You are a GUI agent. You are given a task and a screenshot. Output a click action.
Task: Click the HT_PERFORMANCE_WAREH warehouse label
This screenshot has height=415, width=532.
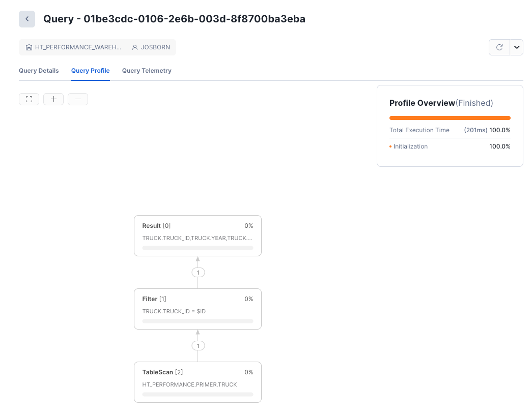pos(78,47)
